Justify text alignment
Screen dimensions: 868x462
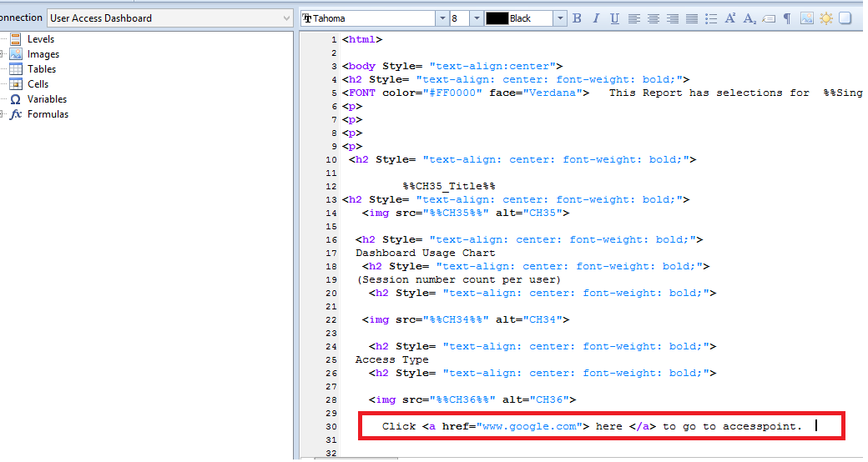692,18
